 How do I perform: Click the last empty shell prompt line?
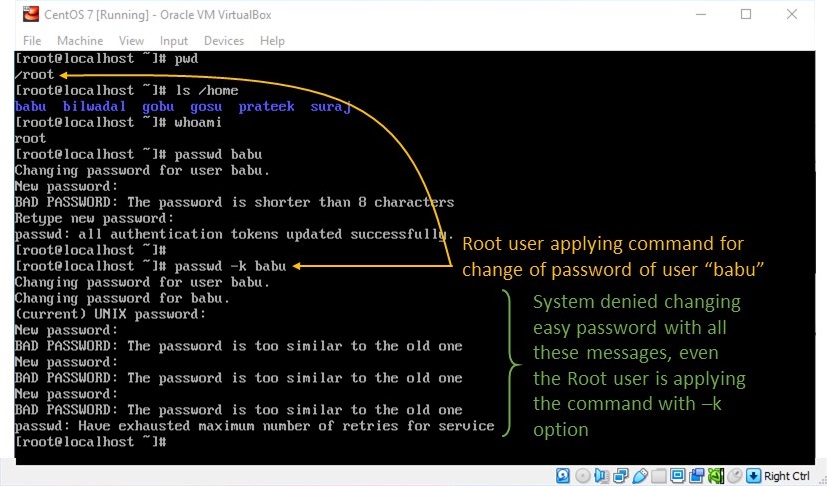click(x=91, y=442)
